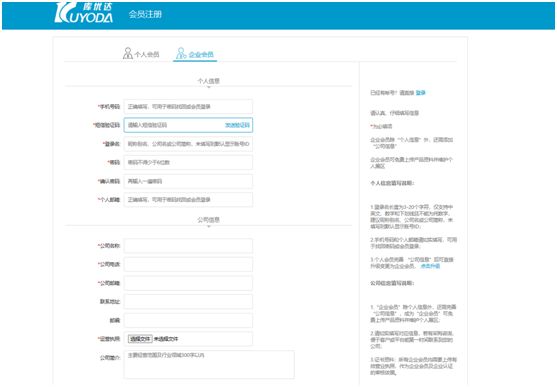Screen dimensions: 557x387
Task: Focus the SMS verification code field
Action: coord(188,125)
